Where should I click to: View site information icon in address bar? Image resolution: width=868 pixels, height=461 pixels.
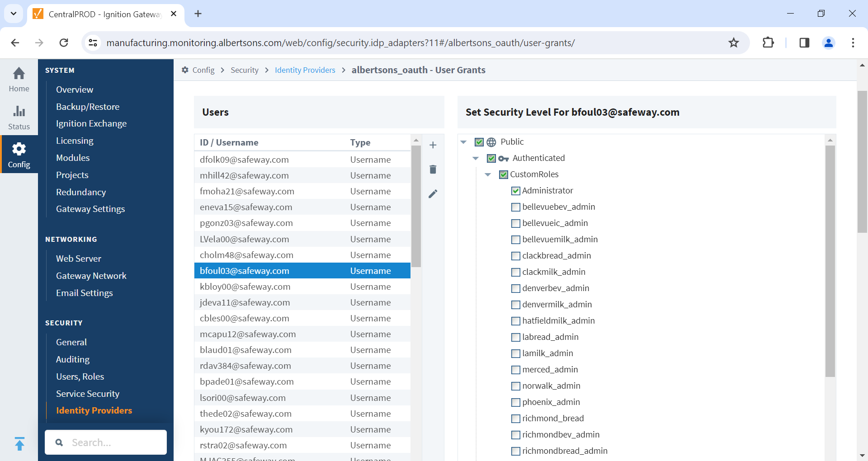pos(93,42)
